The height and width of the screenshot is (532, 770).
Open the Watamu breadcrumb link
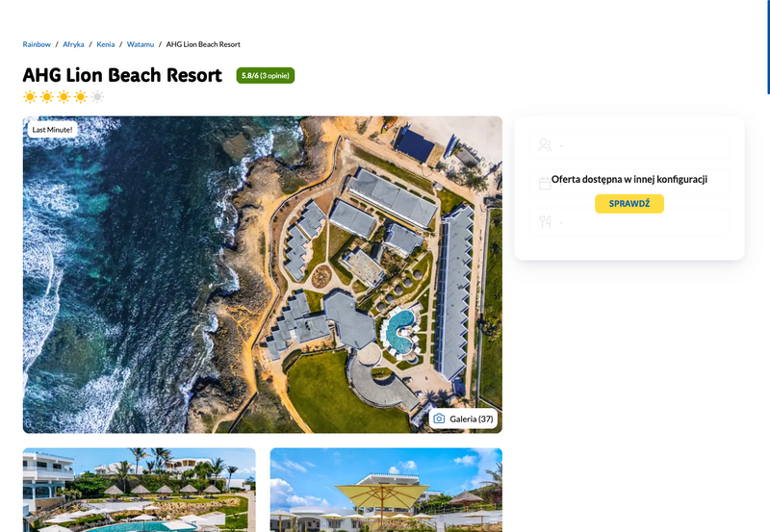tap(141, 44)
